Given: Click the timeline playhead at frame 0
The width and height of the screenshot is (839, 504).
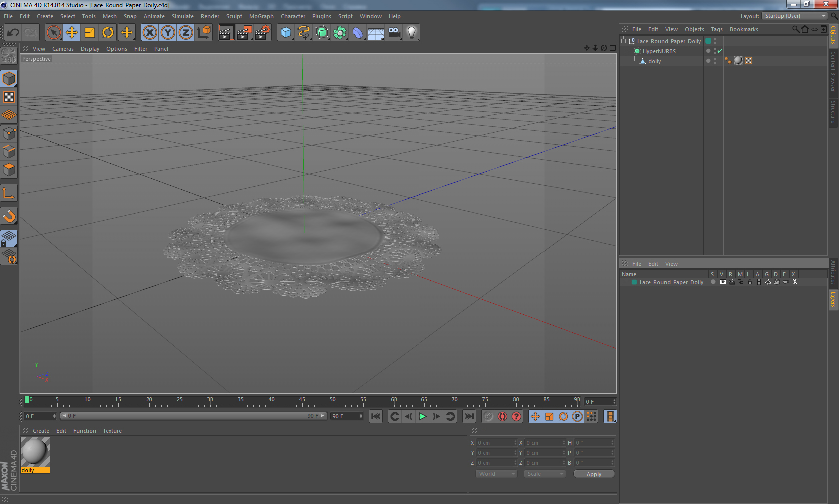Looking at the screenshot, I should tap(27, 400).
